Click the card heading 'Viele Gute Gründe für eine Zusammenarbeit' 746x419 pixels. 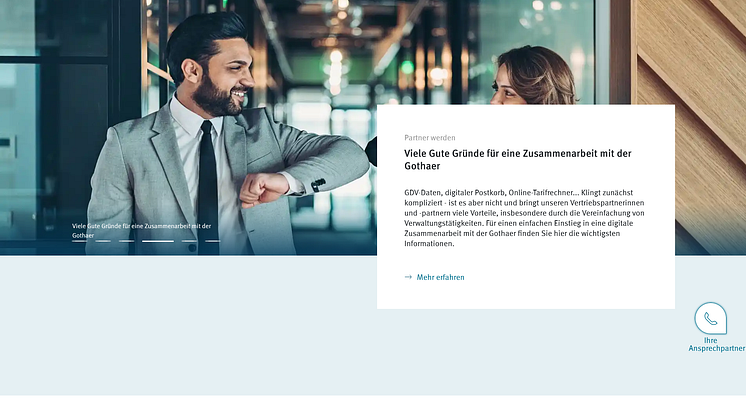point(518,159)
